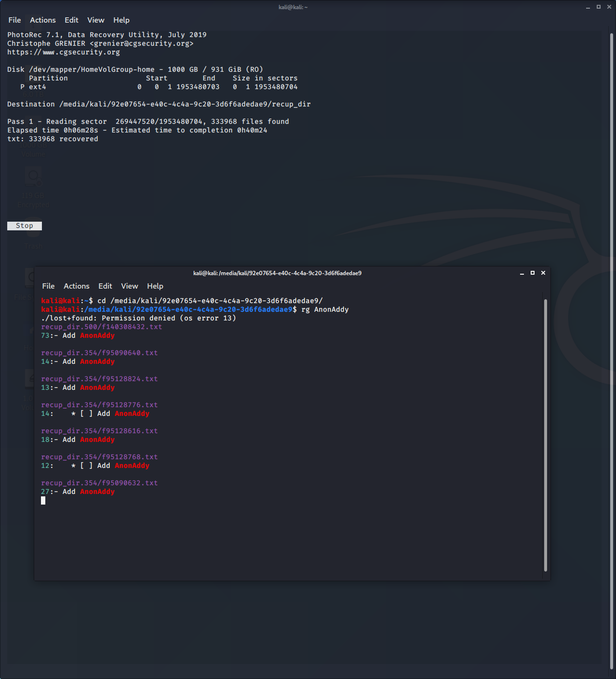The image size is (616, 679).
Task: Open Edit menu in PhotoRec terminal window
Action: coord(71,20)
